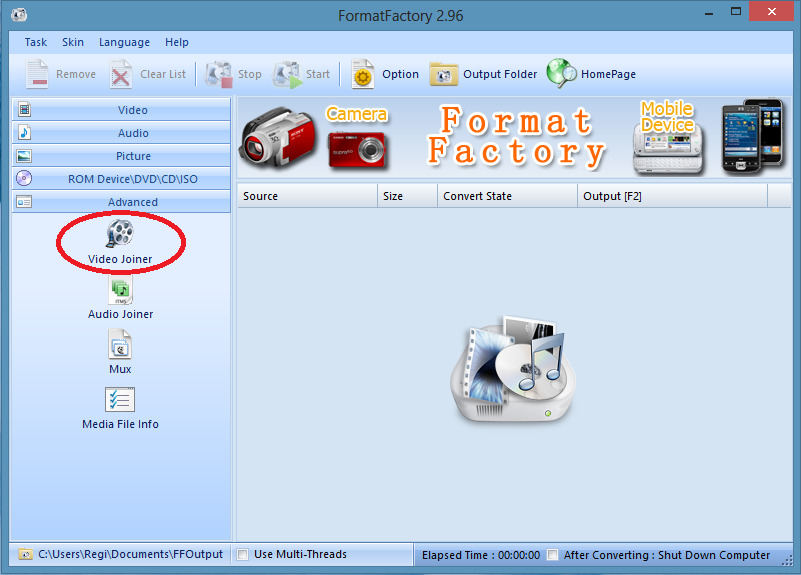Open the Option gear icon
Viewport: 801px width, 575px height.
click(363, 74)
